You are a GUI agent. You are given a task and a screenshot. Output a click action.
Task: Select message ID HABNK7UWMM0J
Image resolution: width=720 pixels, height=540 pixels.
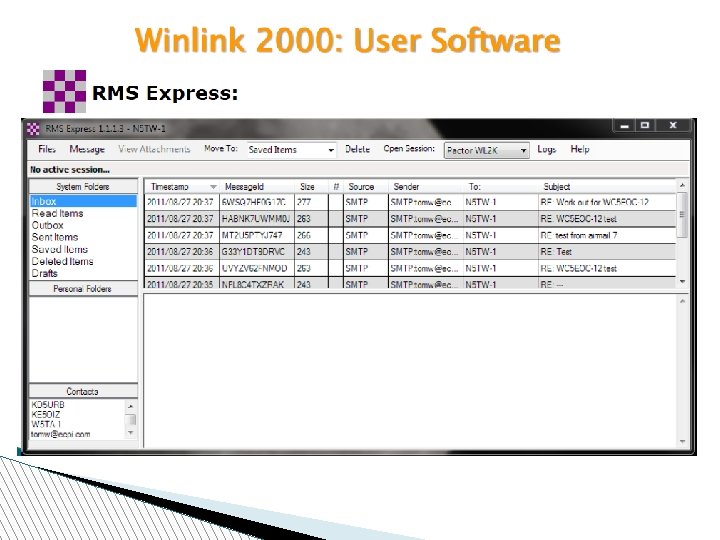[255, 219]
